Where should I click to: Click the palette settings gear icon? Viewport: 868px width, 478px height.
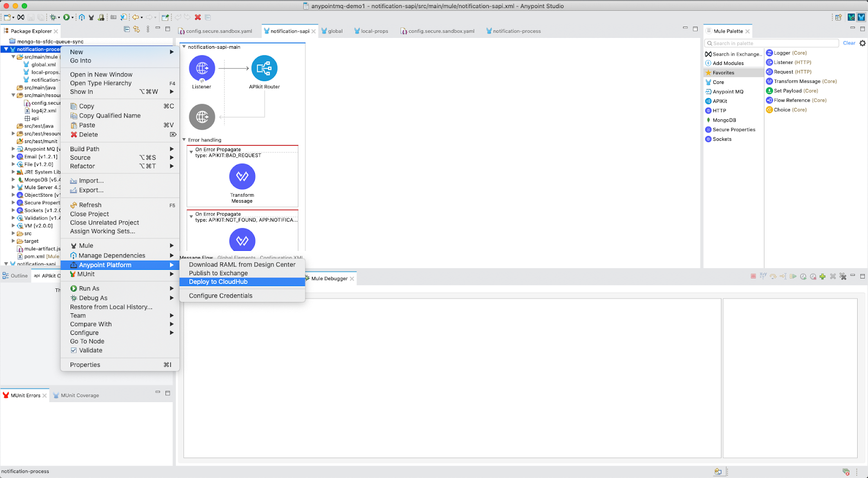point(863,43)
